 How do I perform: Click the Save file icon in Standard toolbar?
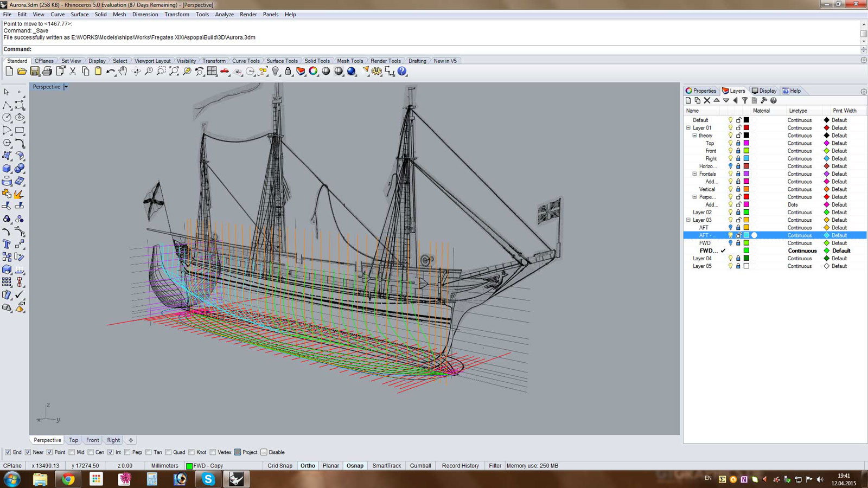34,71
